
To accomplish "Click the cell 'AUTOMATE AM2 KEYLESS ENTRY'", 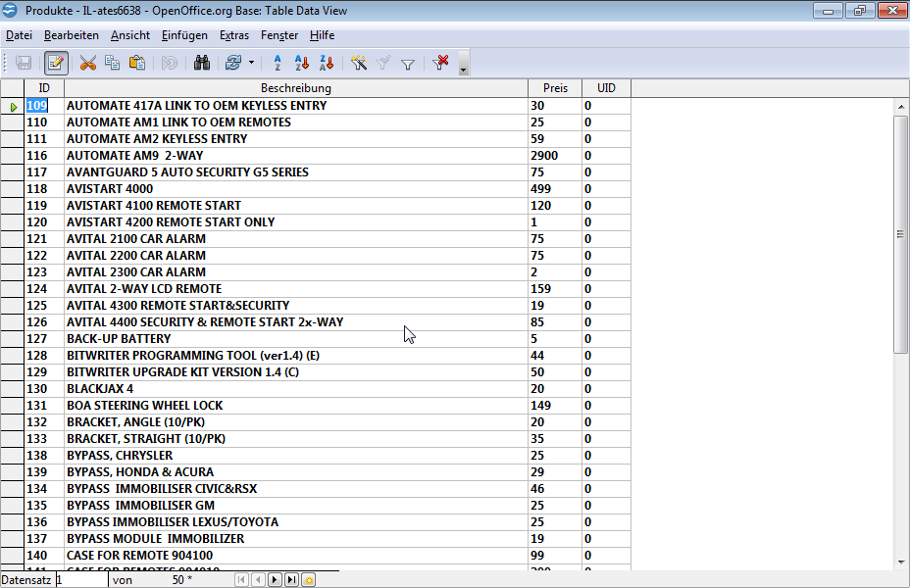I will pos(296,139).
